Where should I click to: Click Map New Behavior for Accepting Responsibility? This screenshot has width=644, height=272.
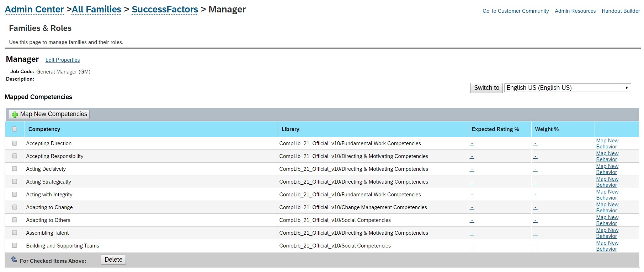point(607,156)
